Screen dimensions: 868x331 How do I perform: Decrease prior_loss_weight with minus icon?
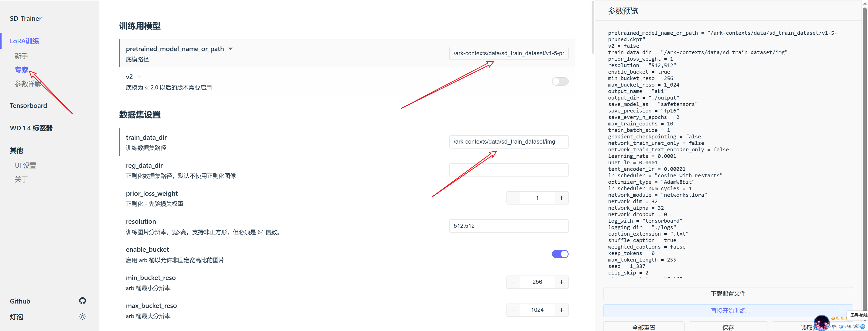513,198
